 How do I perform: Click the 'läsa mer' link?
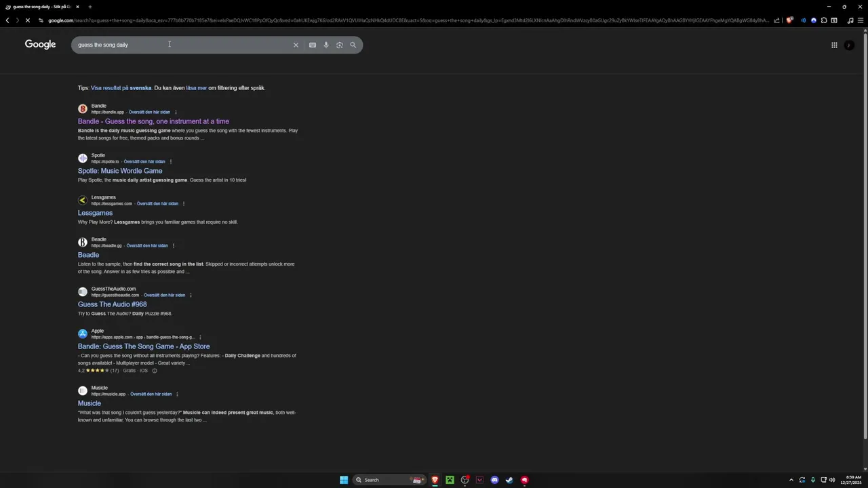(x=197, y=88)
